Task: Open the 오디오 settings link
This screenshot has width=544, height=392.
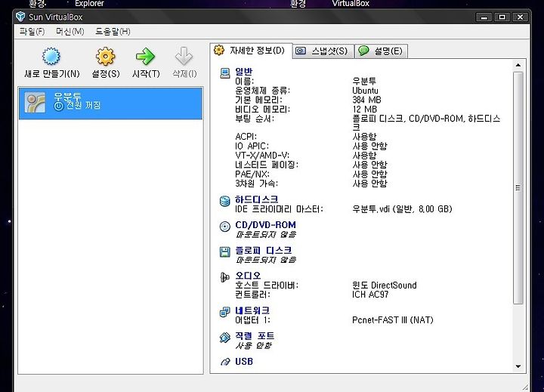Action: click(x=248, y=276)
